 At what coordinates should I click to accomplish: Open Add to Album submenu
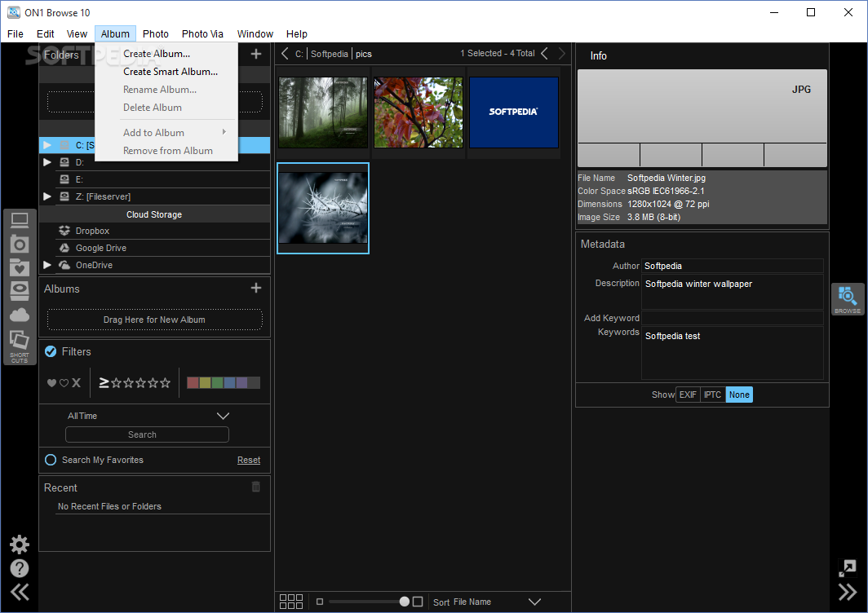tap(166, 133)
